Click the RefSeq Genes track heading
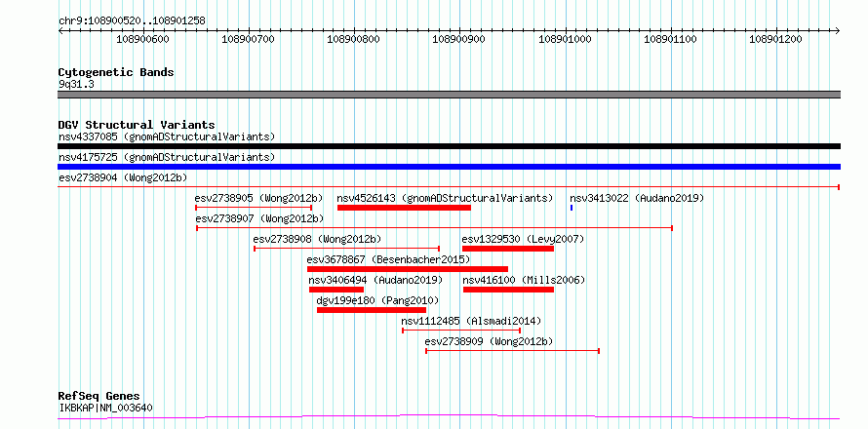This screenshot has width=868, height=429. pos(99,397)
